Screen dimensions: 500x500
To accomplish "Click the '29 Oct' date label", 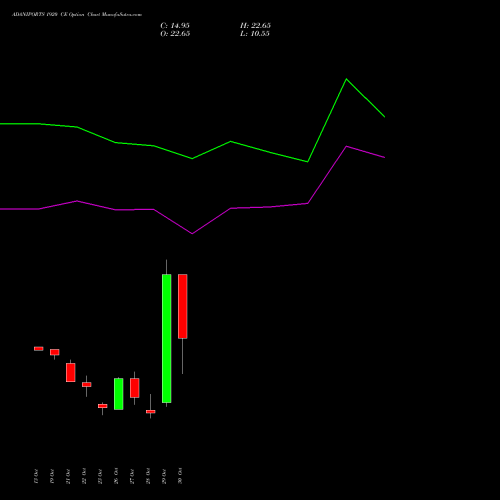I will [x=164, y=476].
